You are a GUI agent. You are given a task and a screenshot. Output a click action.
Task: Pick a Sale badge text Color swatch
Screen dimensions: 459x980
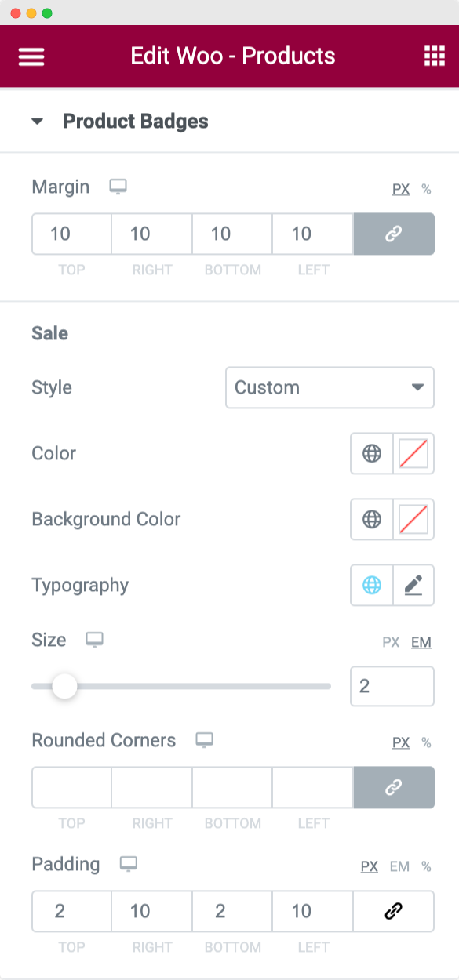[413, 453]
